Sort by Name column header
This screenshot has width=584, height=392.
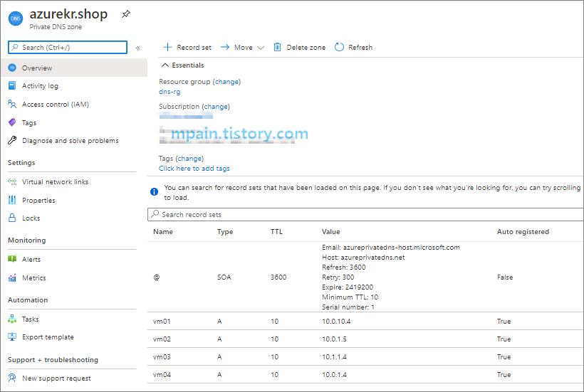click(163, 231)
